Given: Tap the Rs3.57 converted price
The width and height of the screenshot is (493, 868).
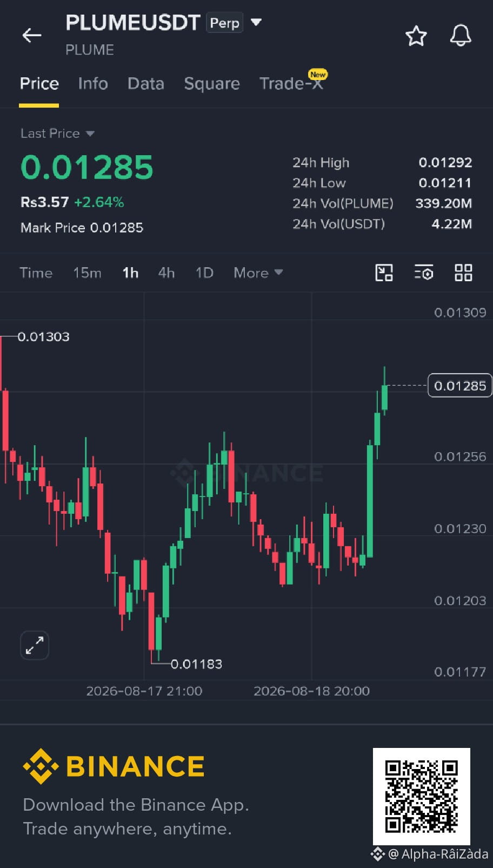Looking at the screenshot, I should pos(45,202).
